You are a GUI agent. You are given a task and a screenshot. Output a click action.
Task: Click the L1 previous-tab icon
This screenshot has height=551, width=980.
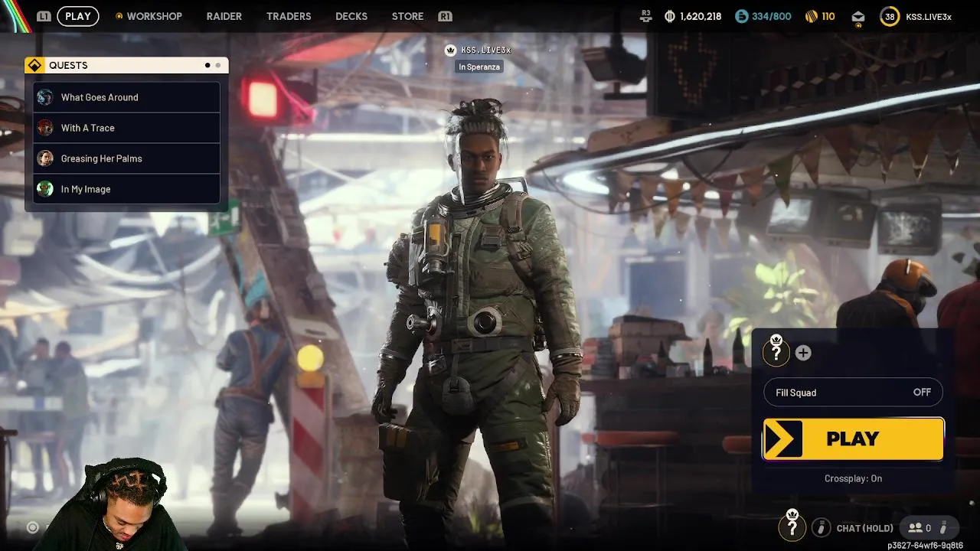(x=44, y=16)
